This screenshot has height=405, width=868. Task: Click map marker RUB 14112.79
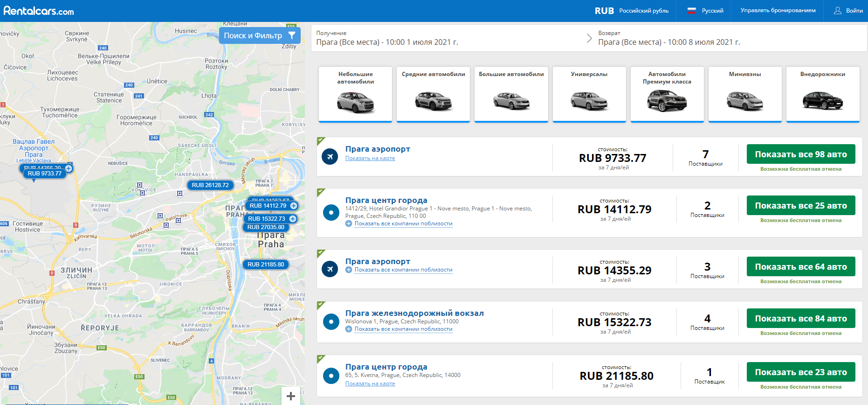(x=268, y=206)
